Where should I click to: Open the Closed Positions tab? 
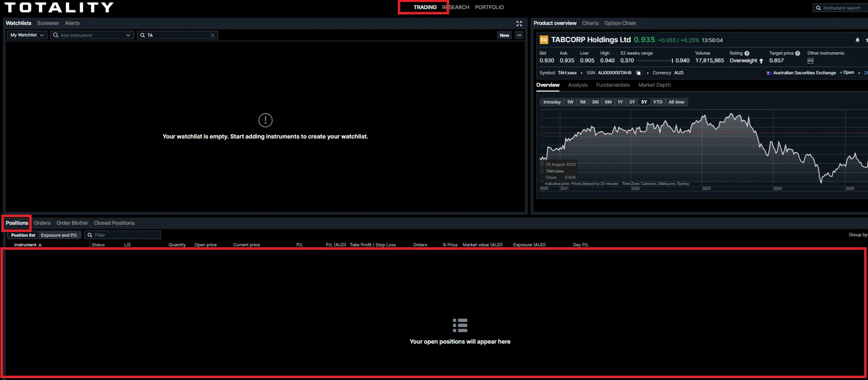pos(114,223)
